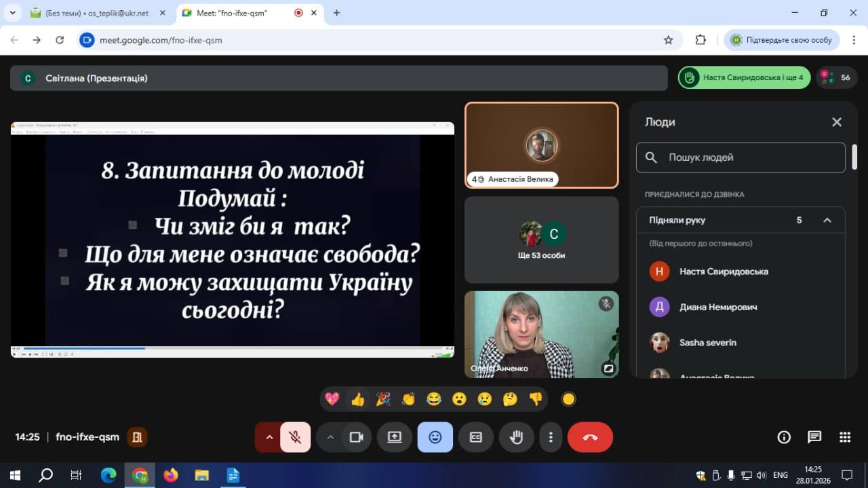
Task: Click the red leave call button
Action: pos(590,437)
